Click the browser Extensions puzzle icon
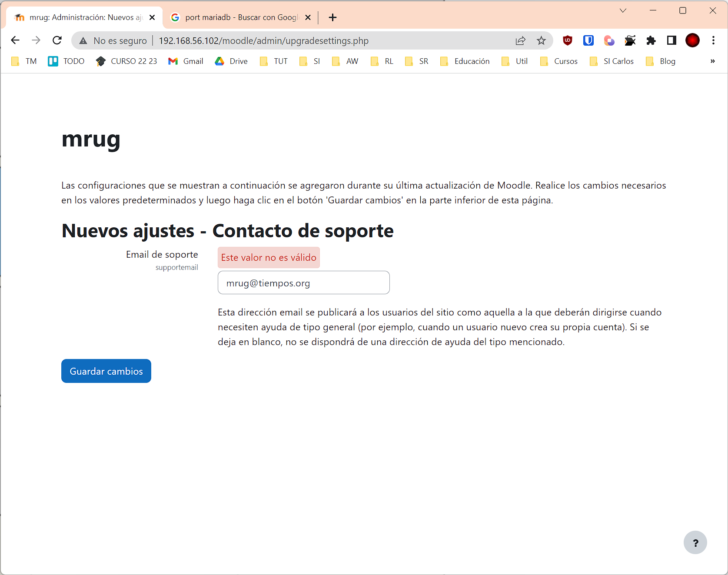The width and height of the screenshot is (728, 575). pos(651,40)
